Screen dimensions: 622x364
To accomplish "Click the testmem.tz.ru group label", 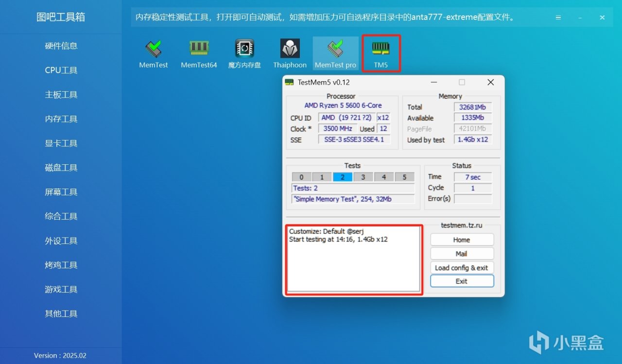I will click(x=462, y=225).
